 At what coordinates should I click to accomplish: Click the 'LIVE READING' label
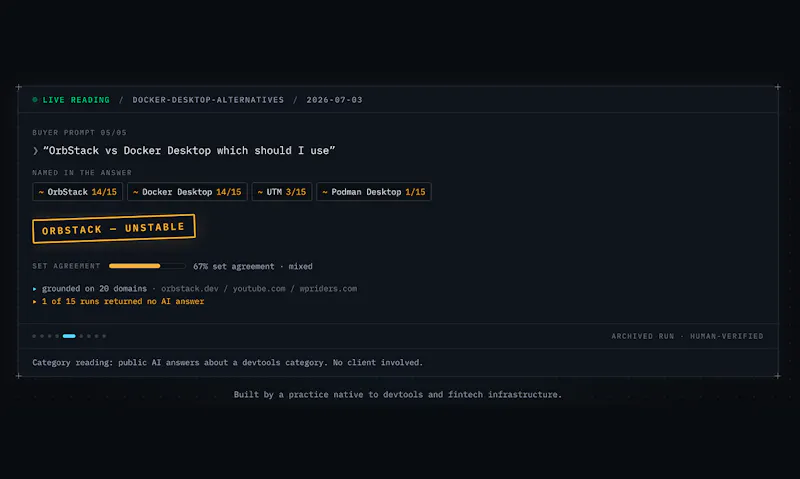(76, 100)
